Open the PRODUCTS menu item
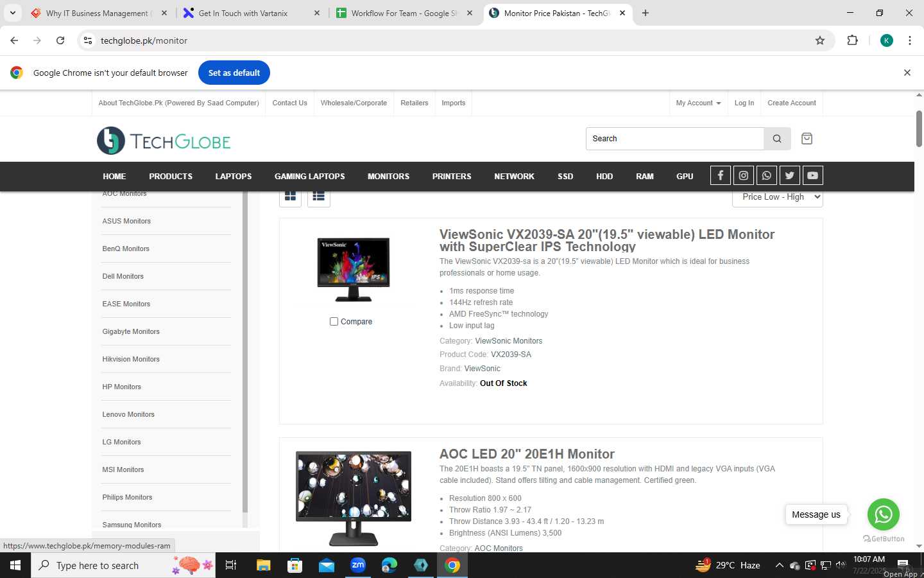 pyautogui.click(x=171, y=176)
